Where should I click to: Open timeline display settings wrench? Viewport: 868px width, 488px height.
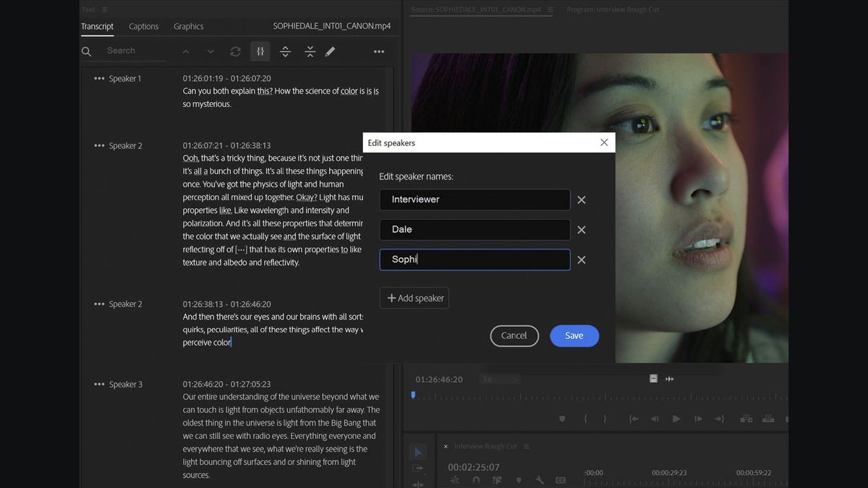(x=540, y=480)
